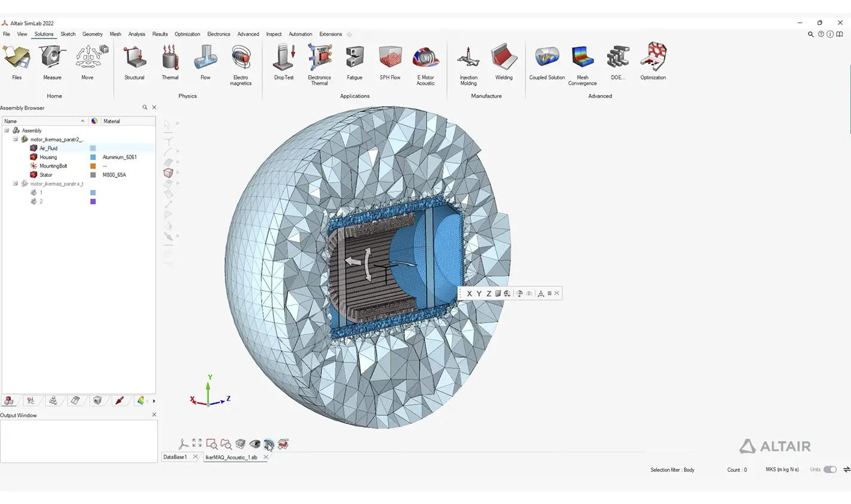Open the Mesh menu
The width and height of the screenshot is (851, 504).
[115, 34]
